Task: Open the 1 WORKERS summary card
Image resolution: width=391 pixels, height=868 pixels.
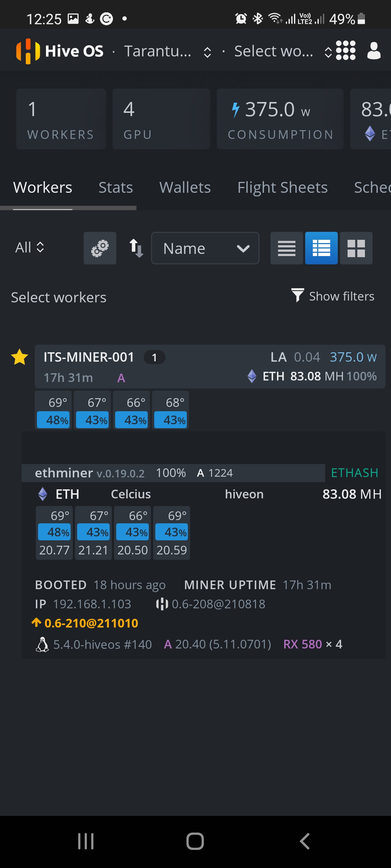Action: 61,119
